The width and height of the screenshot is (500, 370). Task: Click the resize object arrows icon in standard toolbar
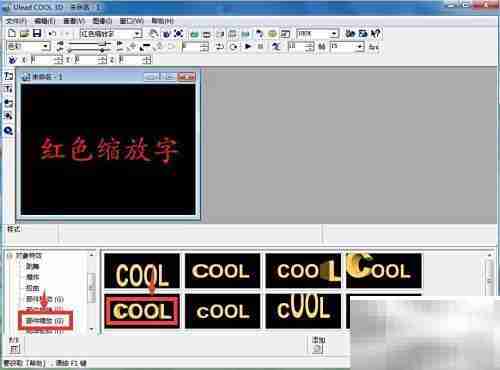point(178,33)
